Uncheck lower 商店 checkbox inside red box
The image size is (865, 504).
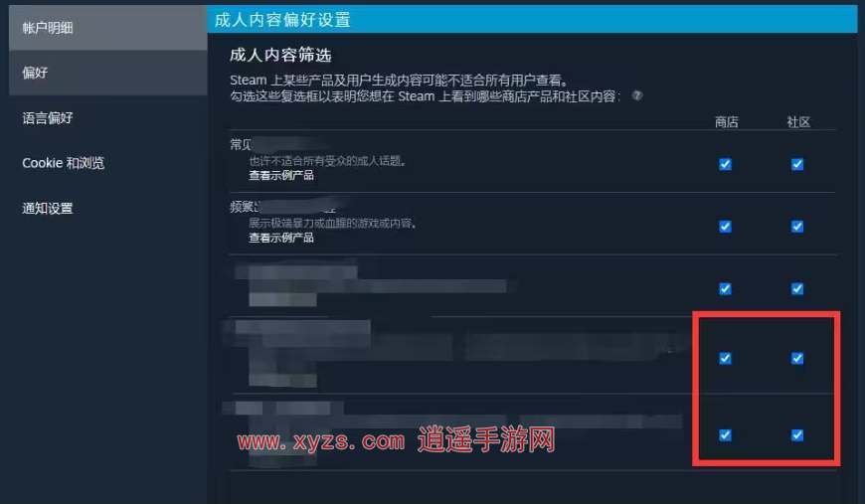726,435
